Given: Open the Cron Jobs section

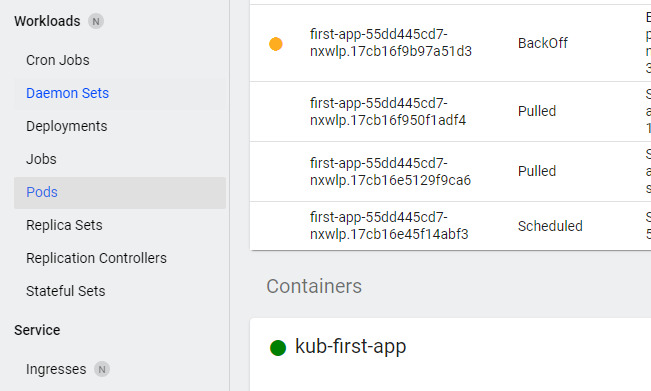Looking at the screenshot, I should tap(58, 60).
